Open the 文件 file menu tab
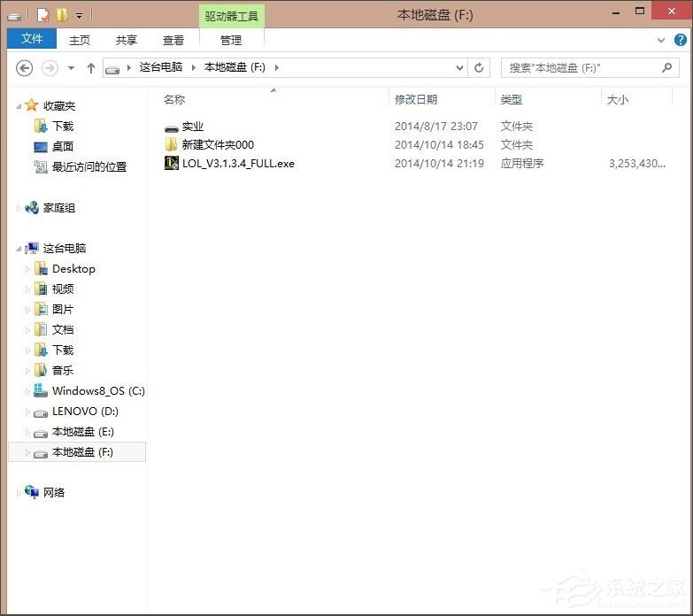 32,40
